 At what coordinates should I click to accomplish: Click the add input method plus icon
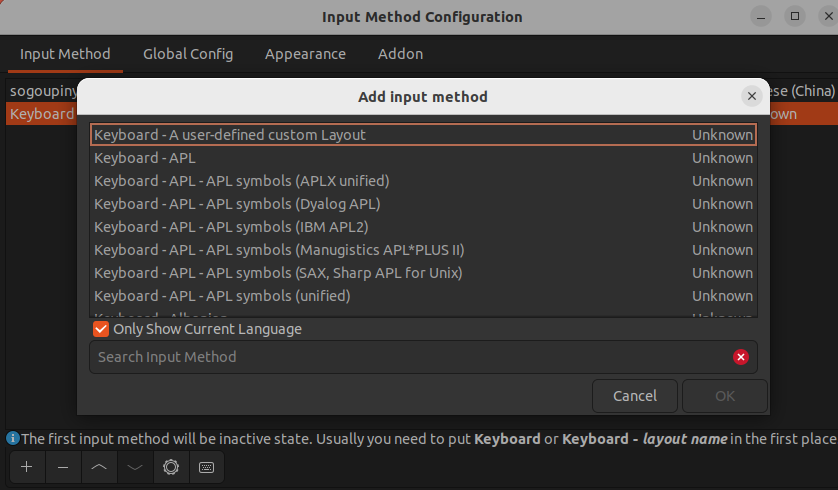coord(26,467)
